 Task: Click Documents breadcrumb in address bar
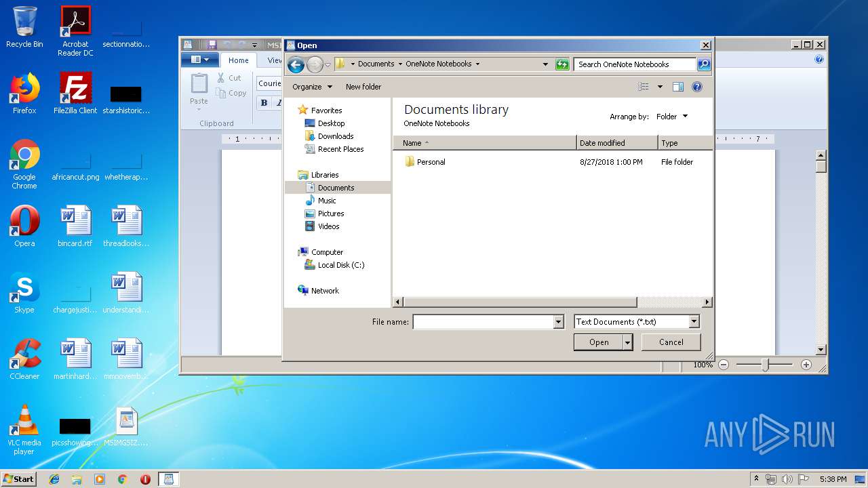tap(376, 64)
